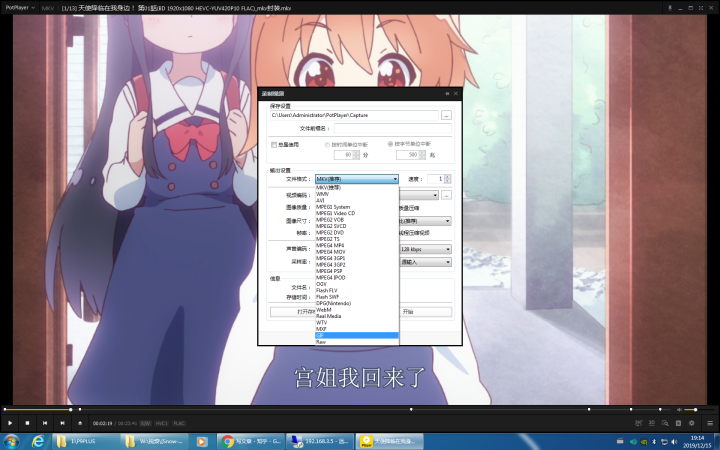Select the split-by-time radio button
720x450 pixels.
coord(327,145)
